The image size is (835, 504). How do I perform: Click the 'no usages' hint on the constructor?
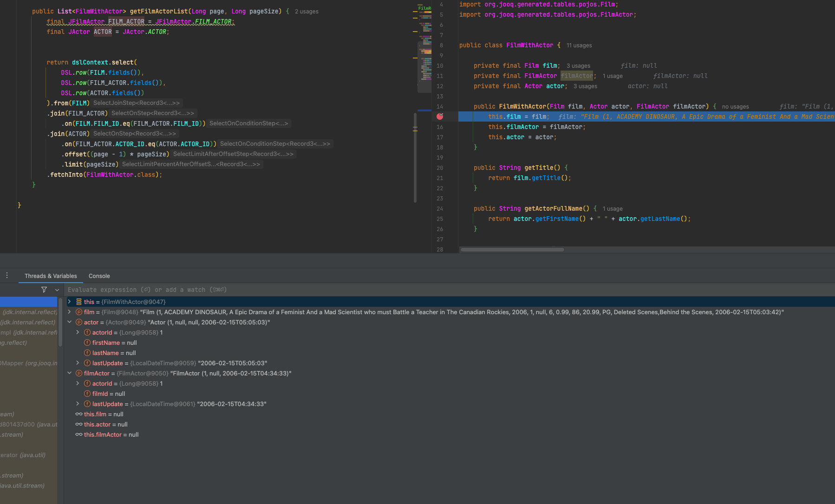coord(735,107)
